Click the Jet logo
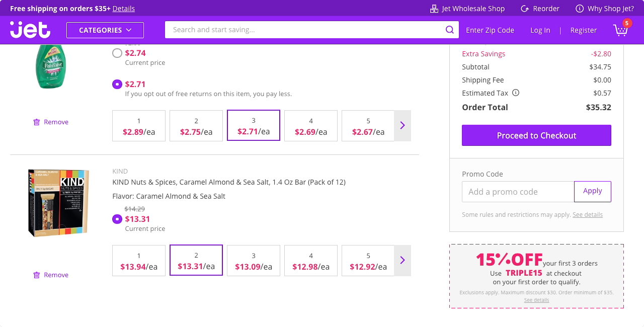This screenshot has width=644, height=327. [30, 30]
